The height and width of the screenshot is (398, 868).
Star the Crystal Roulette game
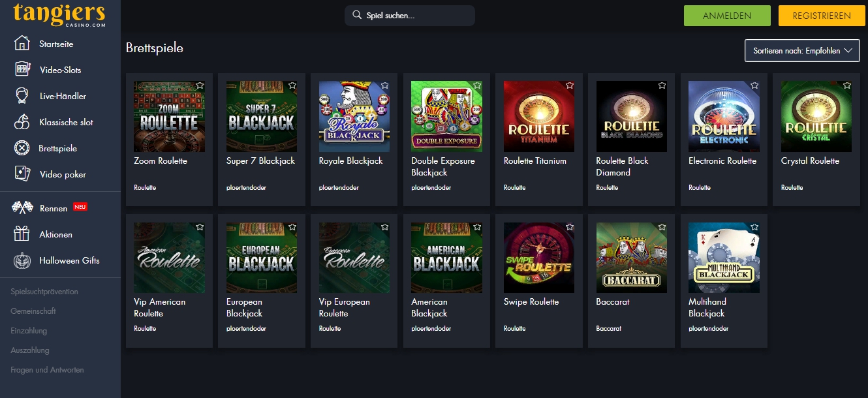[848, 85]
